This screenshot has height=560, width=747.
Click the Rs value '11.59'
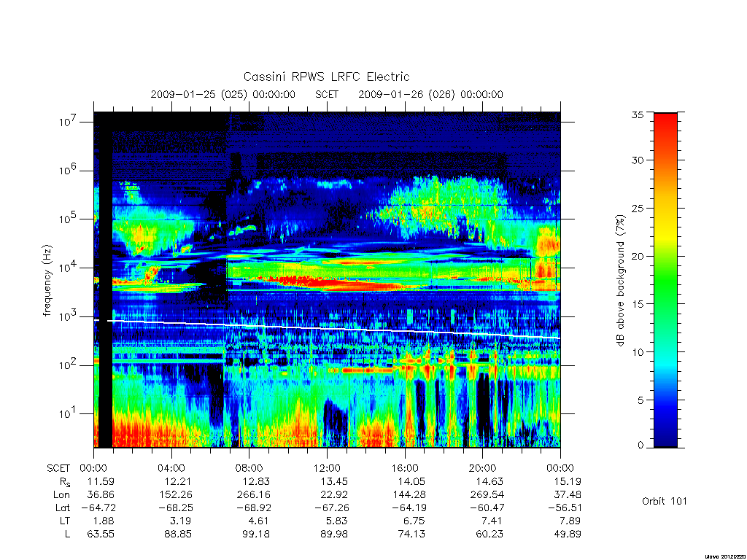[101, 481]
